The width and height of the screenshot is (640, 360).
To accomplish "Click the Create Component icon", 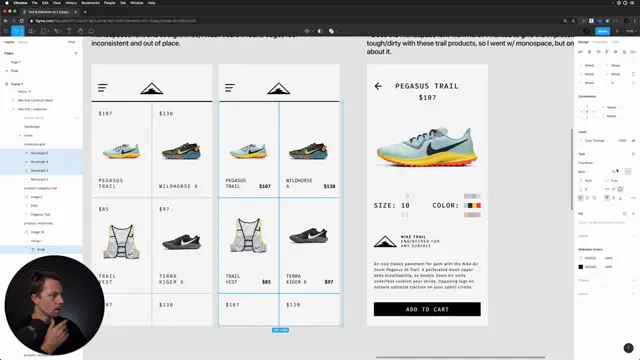I will [x=307, y=31].
